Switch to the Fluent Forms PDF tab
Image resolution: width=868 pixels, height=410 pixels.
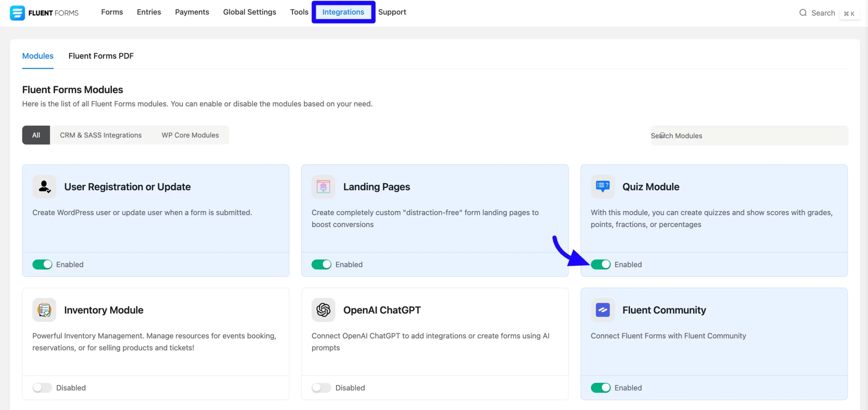click(x=101, y=56)
